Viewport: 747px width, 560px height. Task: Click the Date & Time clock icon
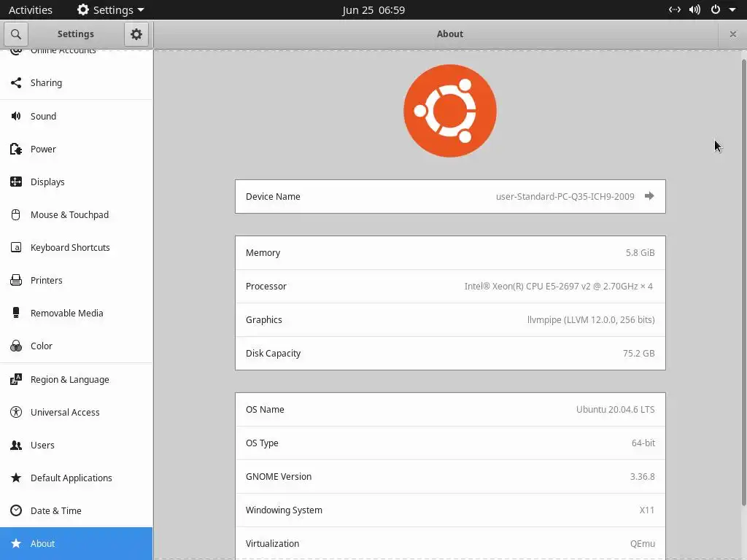pos(16,510)
